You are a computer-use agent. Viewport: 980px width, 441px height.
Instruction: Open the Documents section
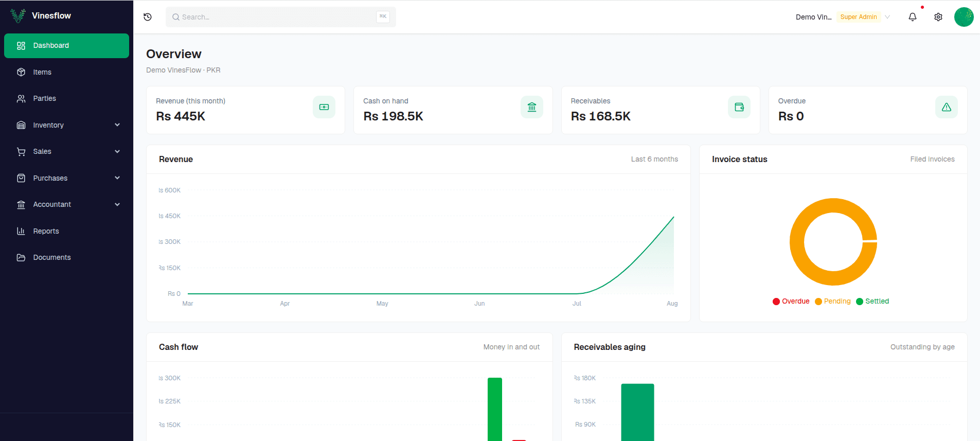click(x=66, y=257)
